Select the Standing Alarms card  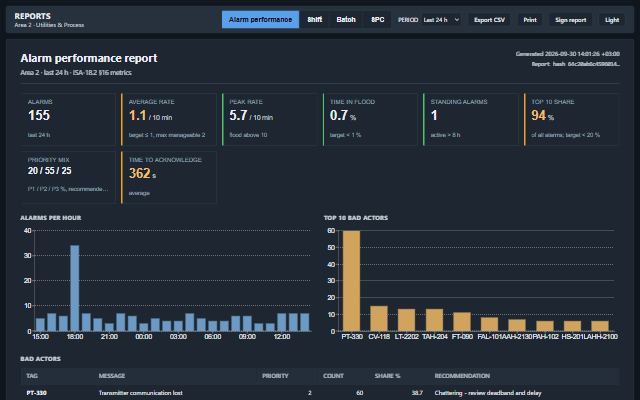pyautogui.click(x=471, y=120)
